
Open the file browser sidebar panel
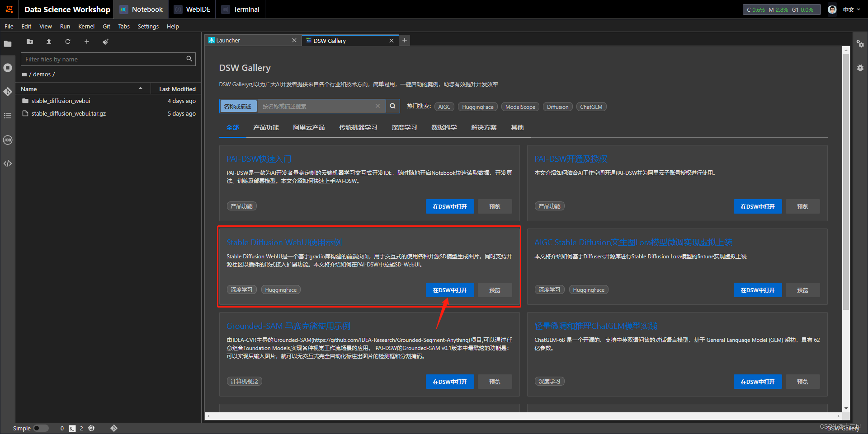[x=8, y=44]
